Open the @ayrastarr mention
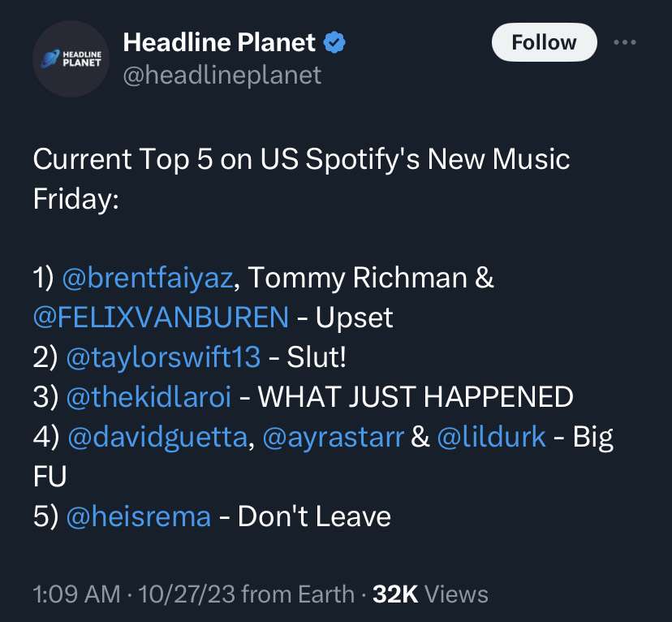 [333, 437]
